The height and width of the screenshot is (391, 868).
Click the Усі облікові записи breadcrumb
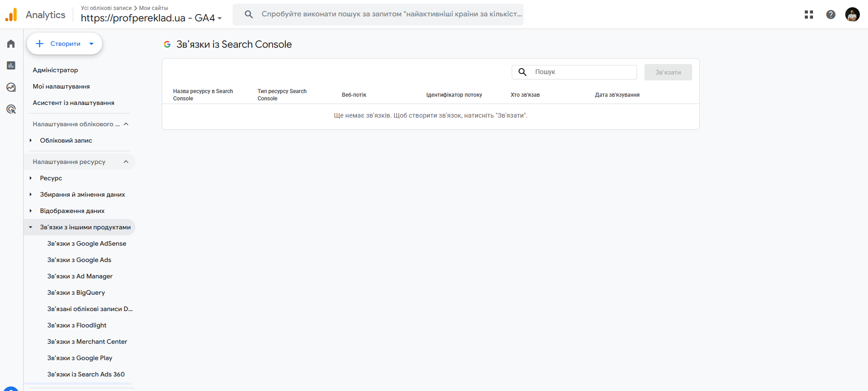click(106, 8)
